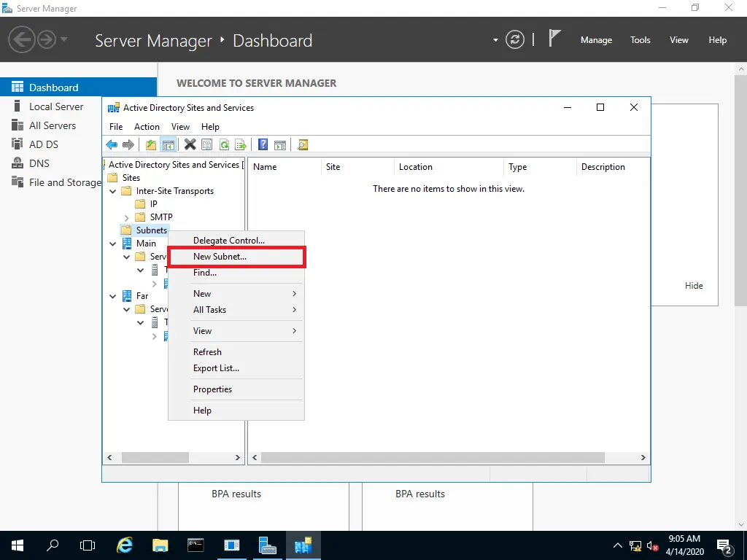This screenshot has width=747, height=560.
Task: Click the DNS icon in sidebar
Action: pyautogui.click(x=18, y=163)
